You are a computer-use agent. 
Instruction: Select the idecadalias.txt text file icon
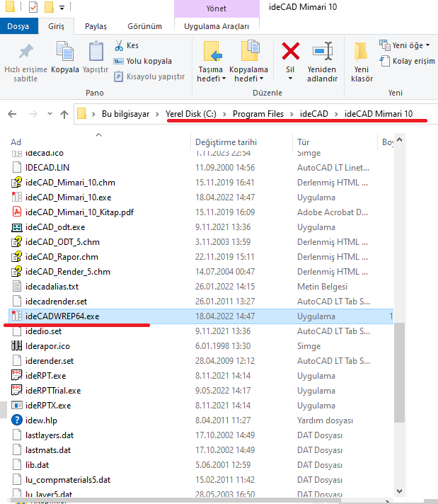click(17, 287)
